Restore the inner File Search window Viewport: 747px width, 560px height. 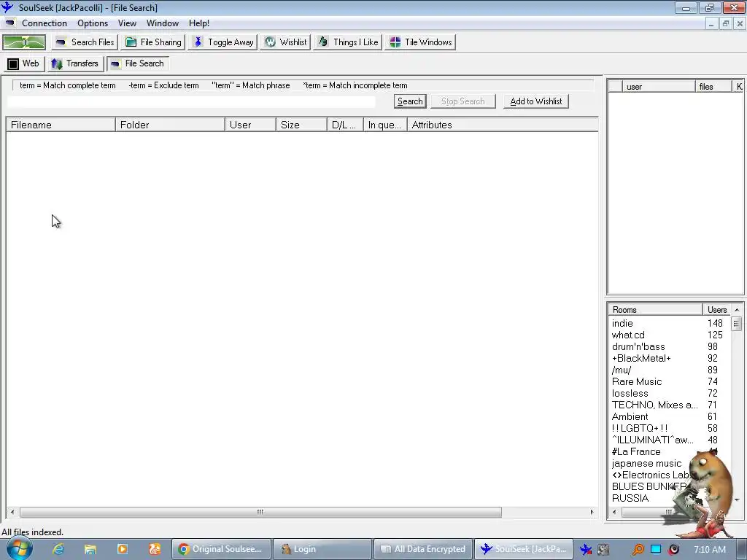coord(726,23)
